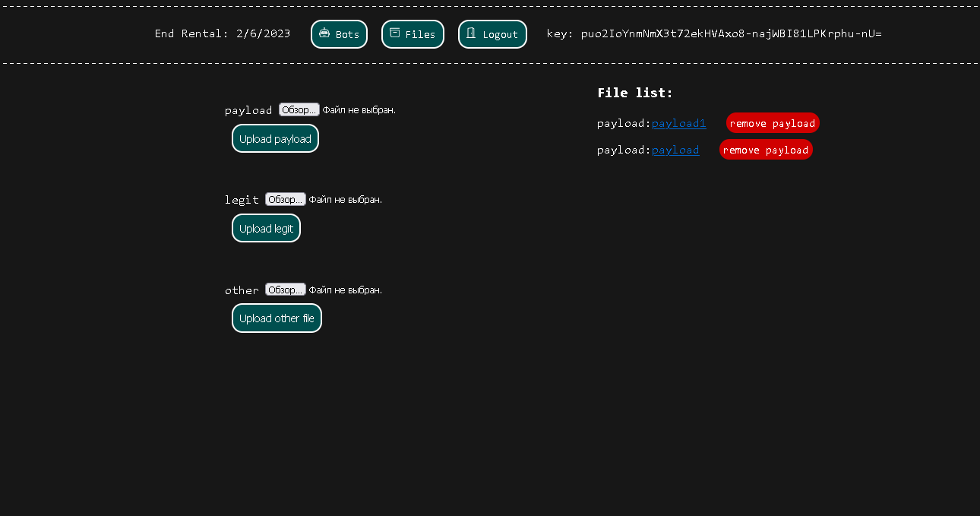Click the Upload payload button

pos(275,138)
